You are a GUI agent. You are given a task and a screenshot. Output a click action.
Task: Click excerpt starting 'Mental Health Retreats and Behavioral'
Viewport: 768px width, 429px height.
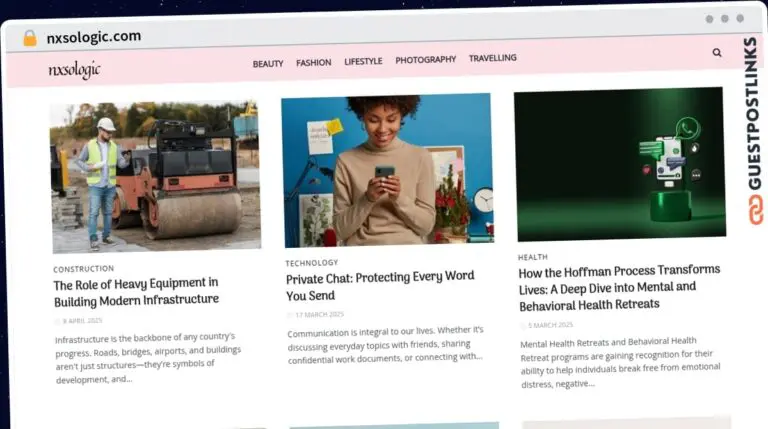pos(620,362)
